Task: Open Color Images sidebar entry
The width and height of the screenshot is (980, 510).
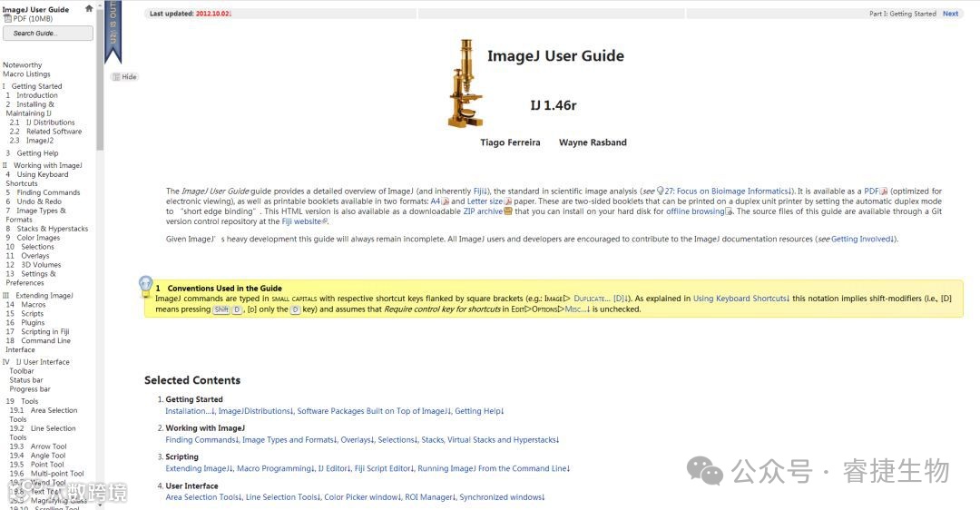Action: pyautogui.click(x=38, y=238)
